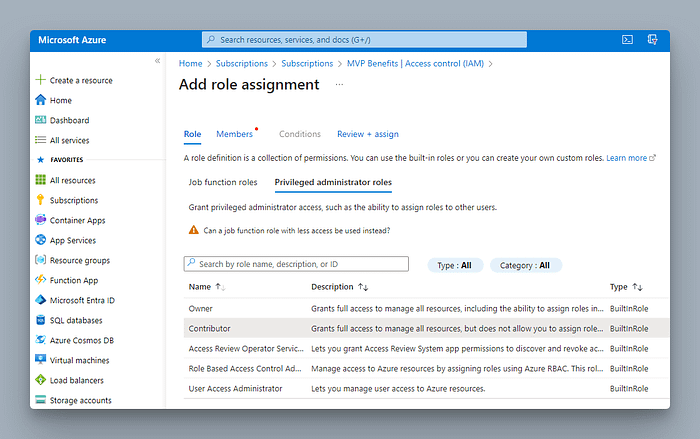Click the magnifier icon in role search box
This screenshot has width=700, height=439.
191,263
